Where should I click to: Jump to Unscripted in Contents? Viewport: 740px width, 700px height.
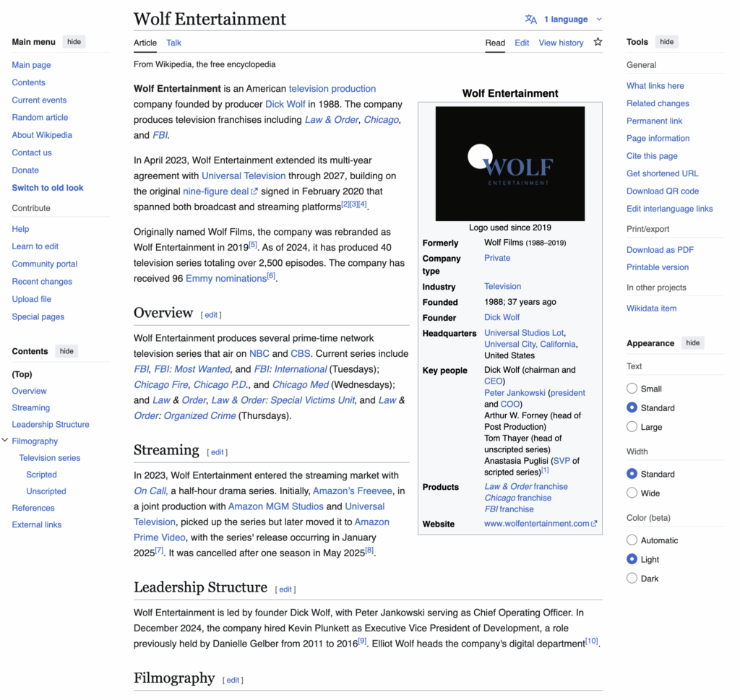(x=46, y=491)
